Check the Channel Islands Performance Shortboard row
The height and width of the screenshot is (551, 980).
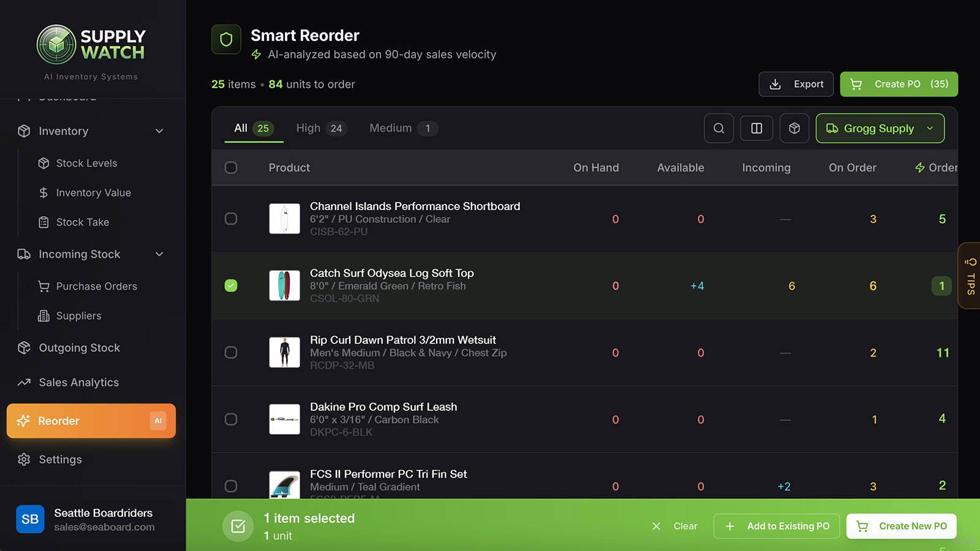coord(231,219)
